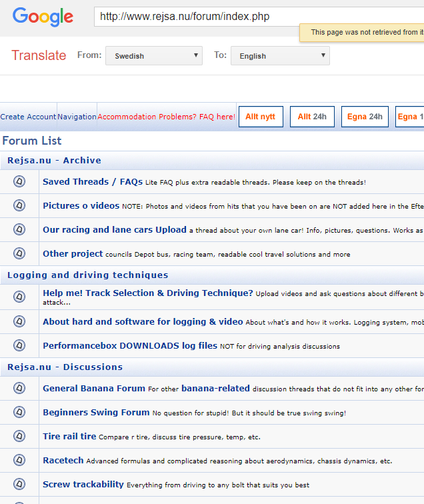This screenshot has height=504, width=424.
Task: Click text 'NOT for driving analysis discussions'
Action: (279, 347)
